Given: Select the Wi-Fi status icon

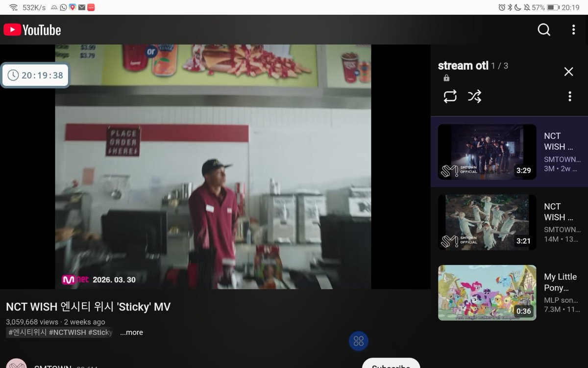Looking at the screenshot, I should click(13, 7).
